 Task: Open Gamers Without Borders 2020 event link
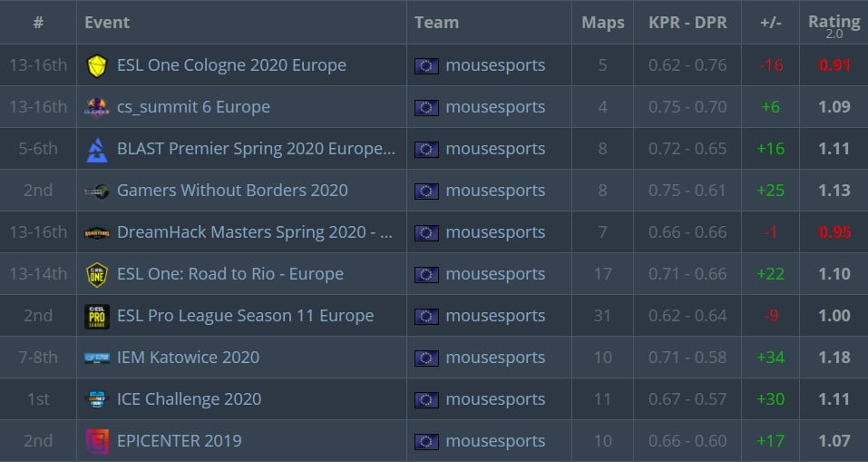(x=232, y=191)
